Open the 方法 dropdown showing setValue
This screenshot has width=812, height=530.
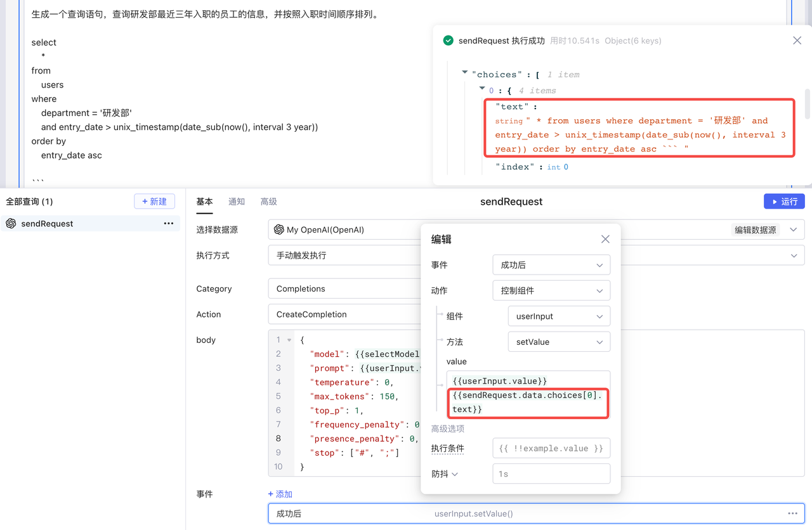point(559,342)
